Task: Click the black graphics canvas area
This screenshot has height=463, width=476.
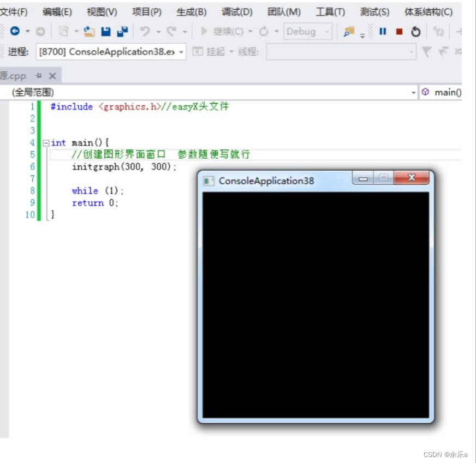Action: (x=316, y=305)
